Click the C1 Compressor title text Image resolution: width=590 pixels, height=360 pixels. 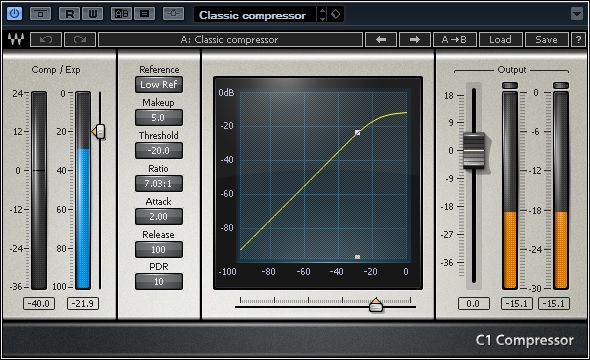point(525,340)
